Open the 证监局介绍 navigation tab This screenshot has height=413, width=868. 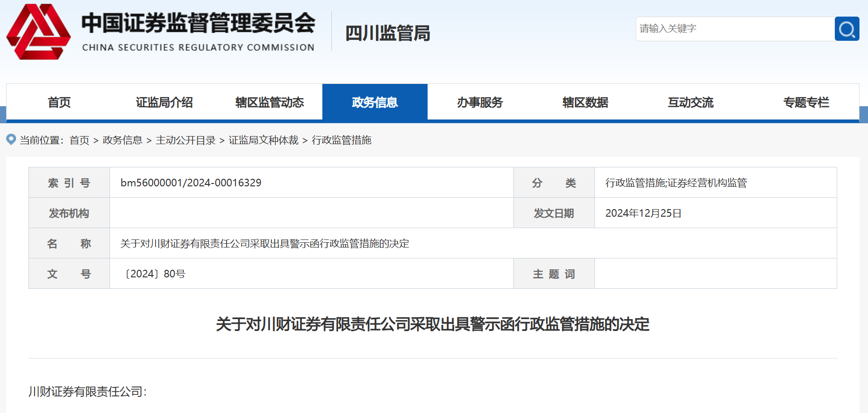164,102
